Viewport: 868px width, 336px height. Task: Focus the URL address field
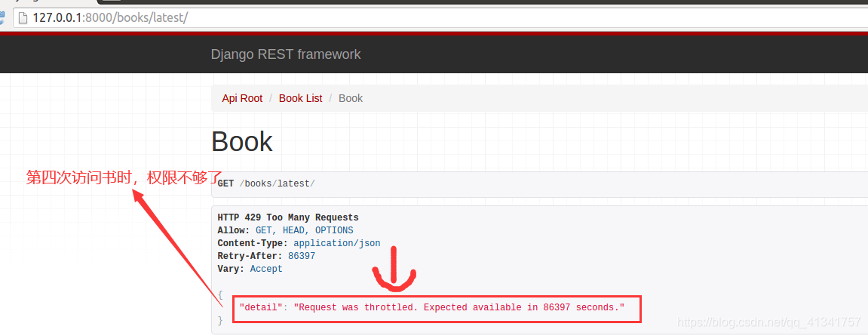pos(440,17)
